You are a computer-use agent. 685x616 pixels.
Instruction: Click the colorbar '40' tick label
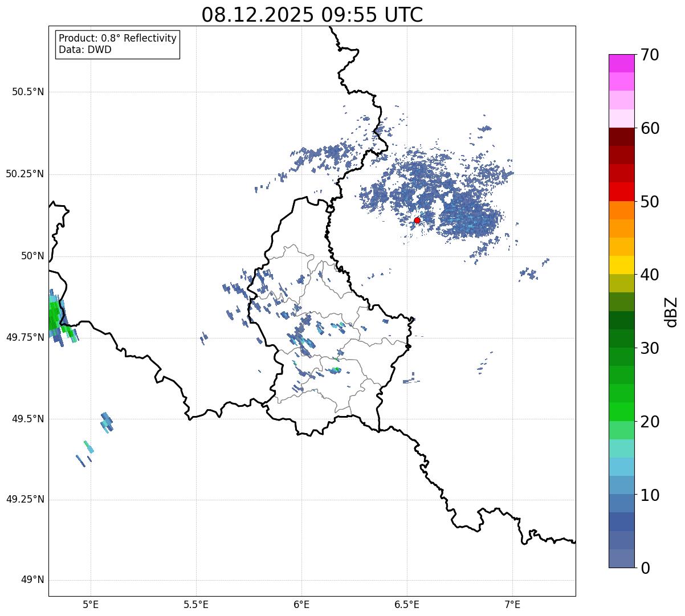pos(650,275)
